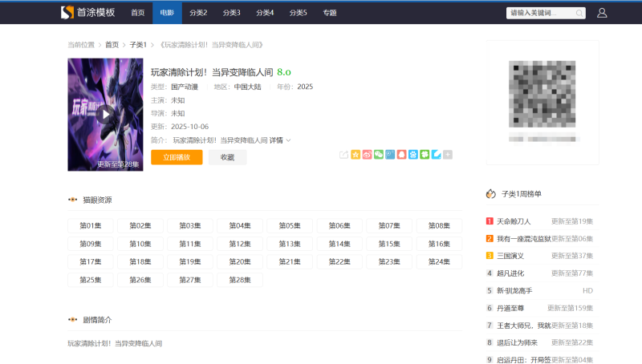Click the fire icon beside 子类1周榜单
Image resolution: width=642 pixels, height=364 pixels.
click(490, 194)
